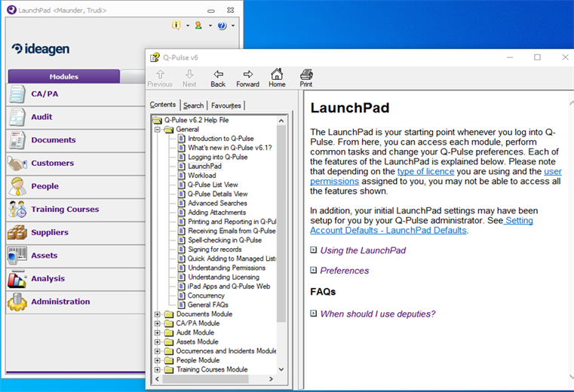This screenshot has height=392, width=574.
Task: Click the blue help icon in LaunchPad toolbar
Action: (222, 26)
